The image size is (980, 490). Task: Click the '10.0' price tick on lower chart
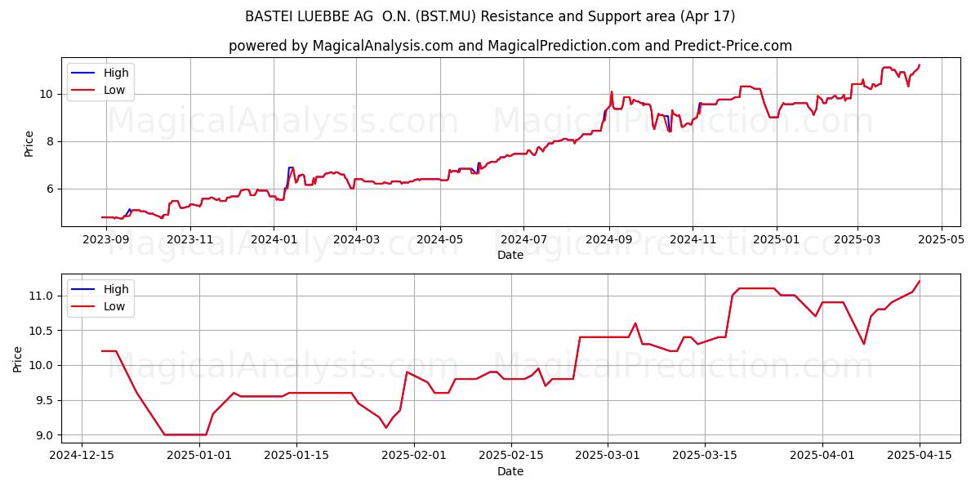coord(42,365)
